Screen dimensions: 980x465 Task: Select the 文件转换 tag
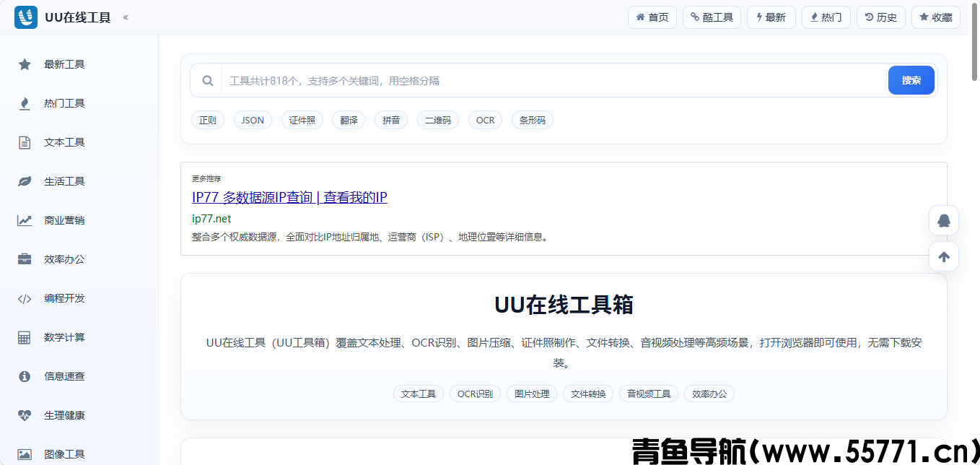(588, 394)
